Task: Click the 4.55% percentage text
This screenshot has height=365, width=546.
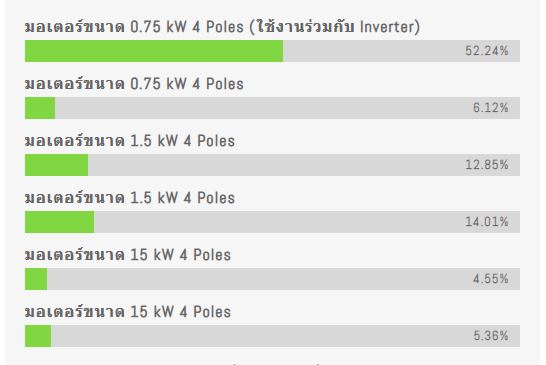Action: coord(490,279)
